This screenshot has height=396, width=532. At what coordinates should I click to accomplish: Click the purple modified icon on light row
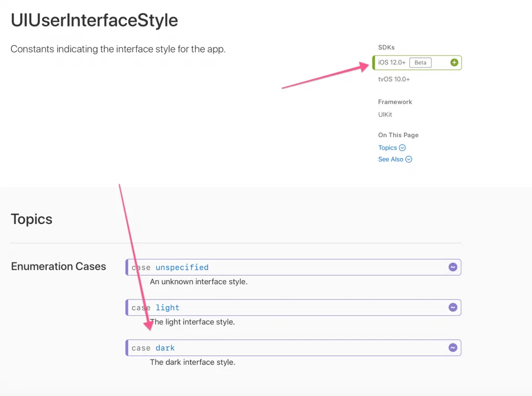tap(453, 308)
